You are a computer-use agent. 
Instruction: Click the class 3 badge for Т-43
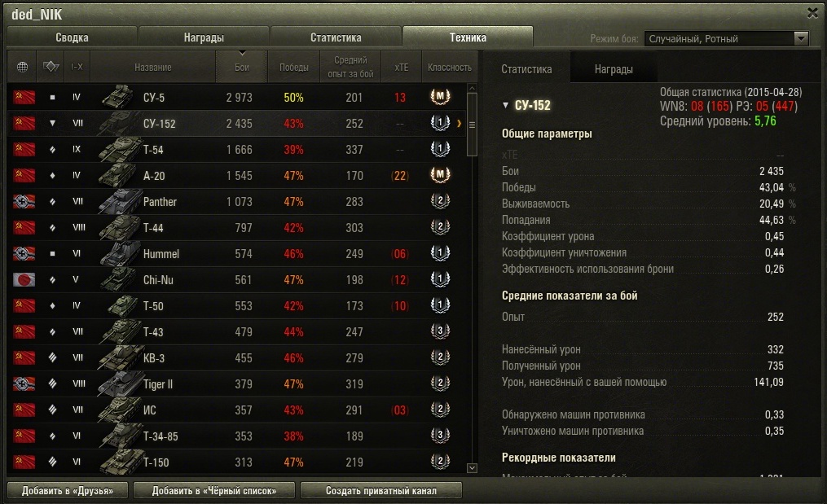pos(440,331)
